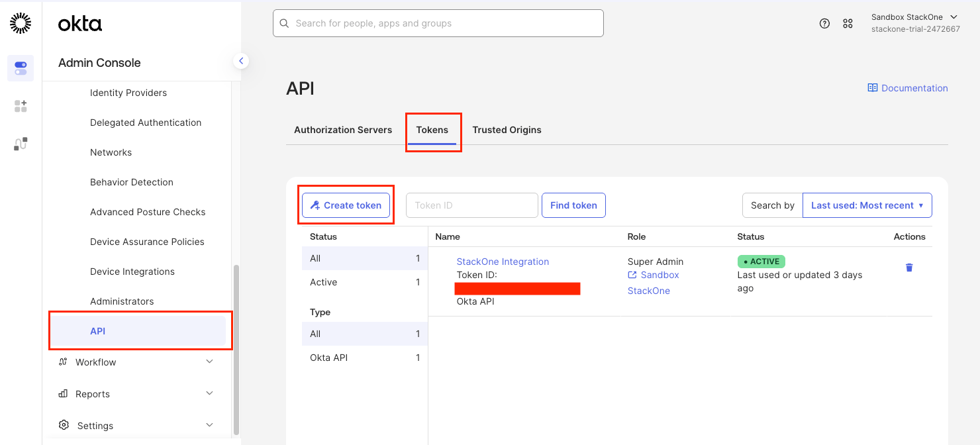Click the okta wordmark logo

[80, 24]
